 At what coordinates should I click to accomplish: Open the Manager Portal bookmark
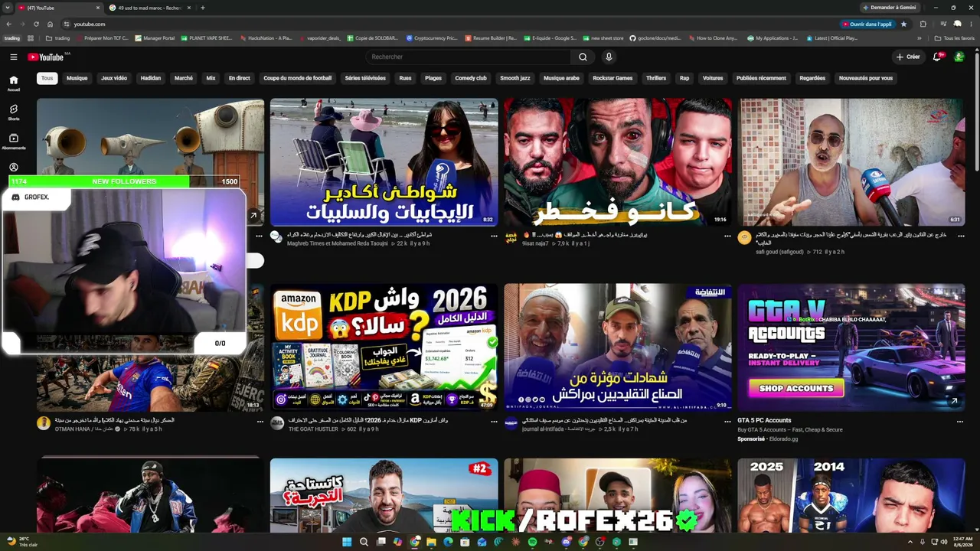tap(155, 37)
